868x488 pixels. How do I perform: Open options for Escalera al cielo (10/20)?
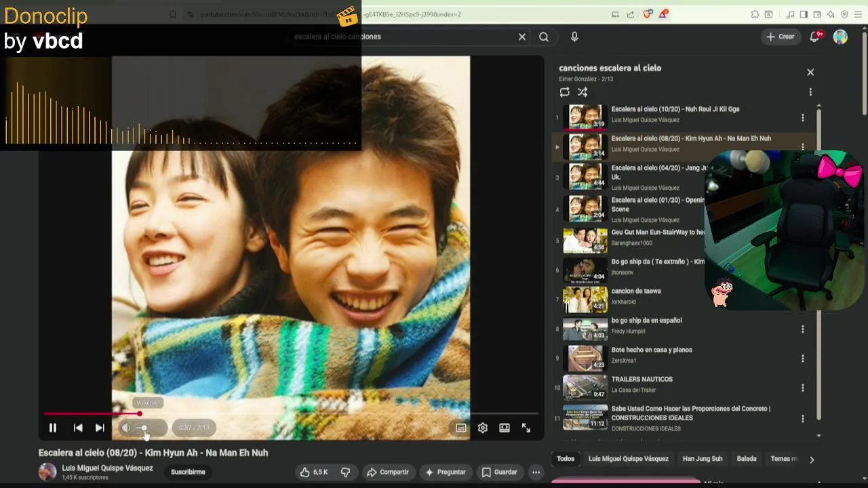pos(803,118)
